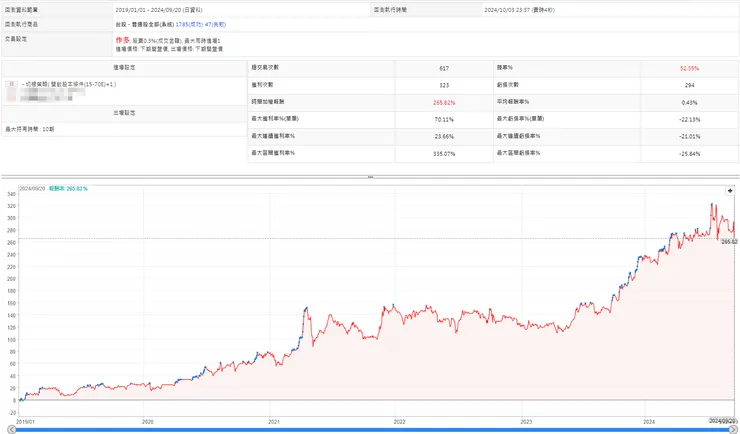
Task: Click the red 265.82% return value in table
Action: click(x=444, y=102)
